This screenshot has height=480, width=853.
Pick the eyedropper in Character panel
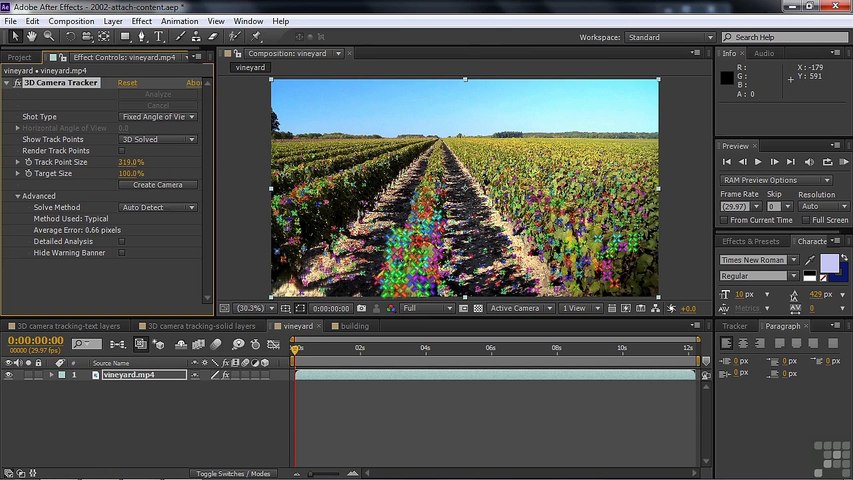[x=809, y=260]
